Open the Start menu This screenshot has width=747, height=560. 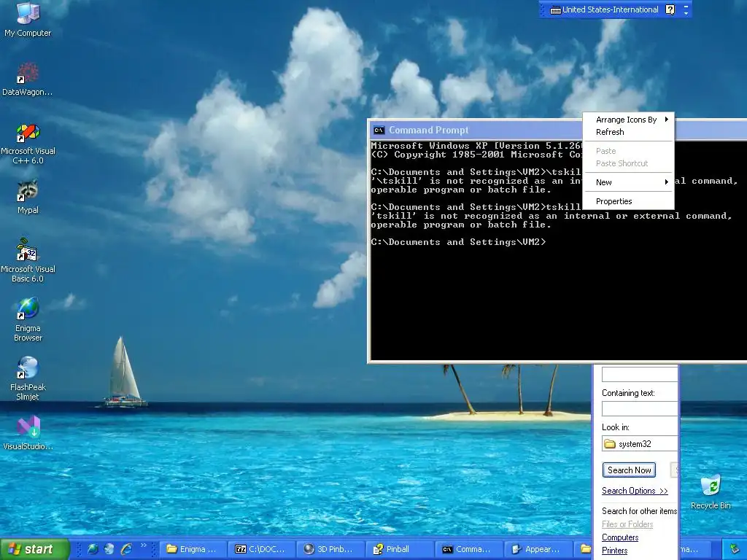[x=34, y=549]
